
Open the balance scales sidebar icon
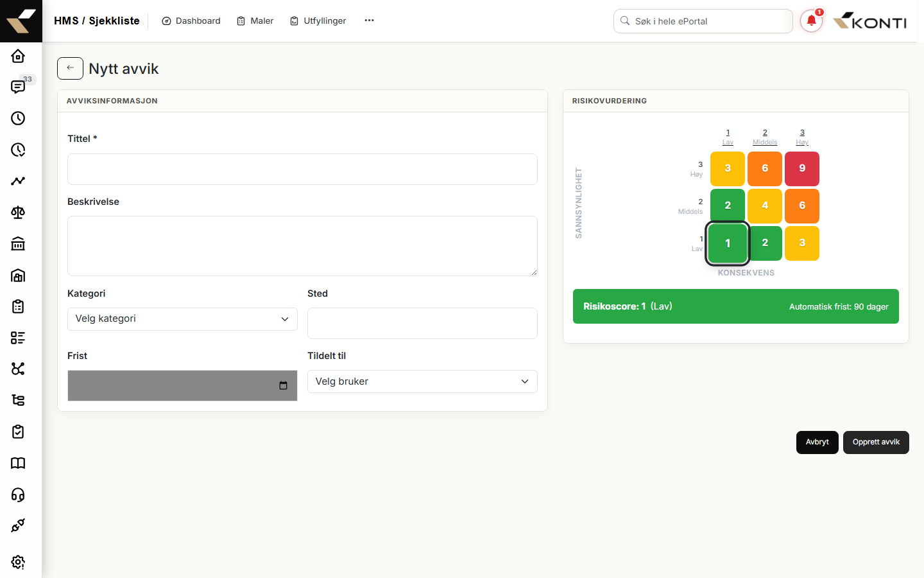18,213
